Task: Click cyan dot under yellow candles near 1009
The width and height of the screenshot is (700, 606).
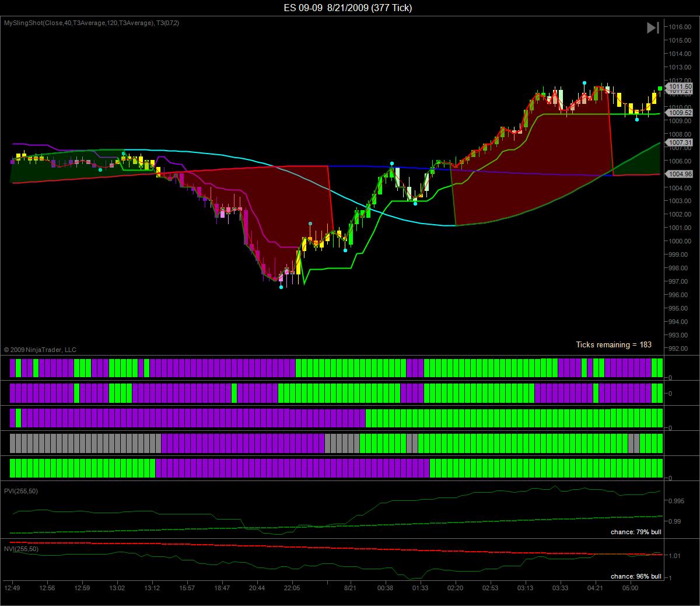Action: click(x=637, y=119)
